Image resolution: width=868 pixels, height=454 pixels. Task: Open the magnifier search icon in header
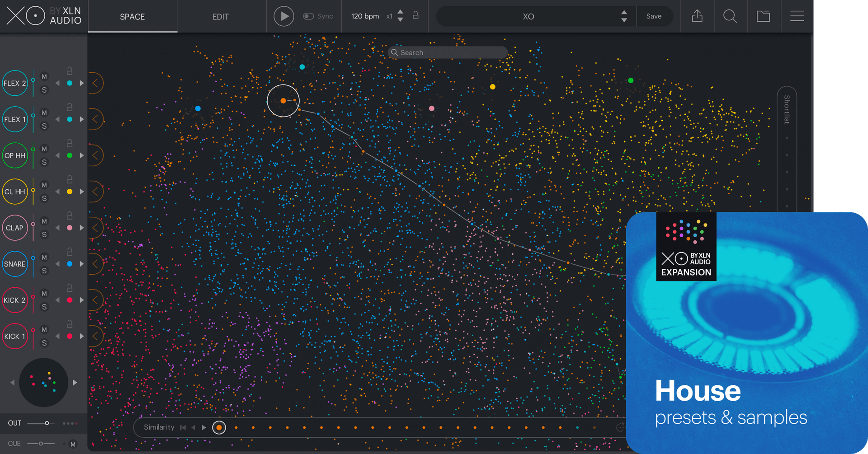[730, 16]
